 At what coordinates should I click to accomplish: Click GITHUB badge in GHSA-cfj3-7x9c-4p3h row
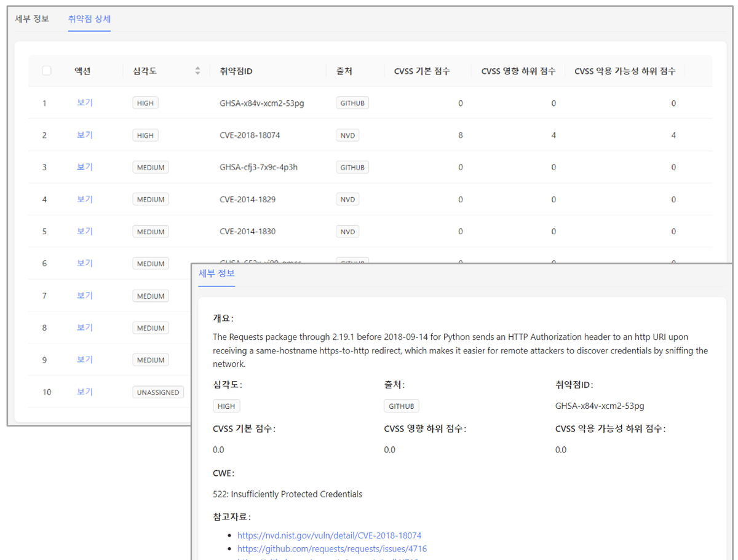tap(352, 167)
